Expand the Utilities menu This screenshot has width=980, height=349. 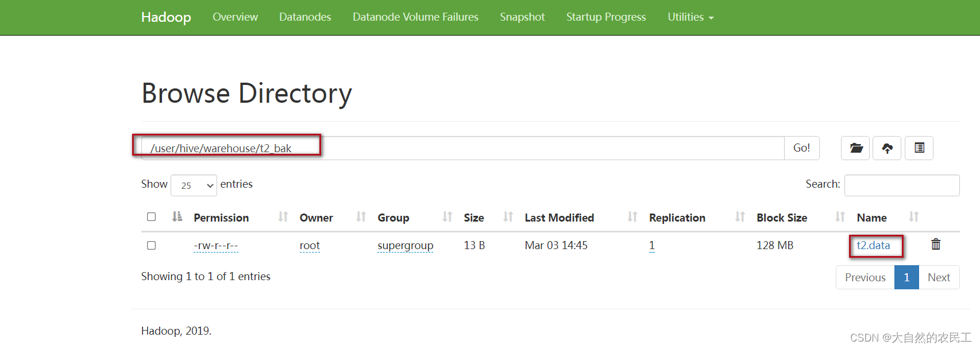690,17
